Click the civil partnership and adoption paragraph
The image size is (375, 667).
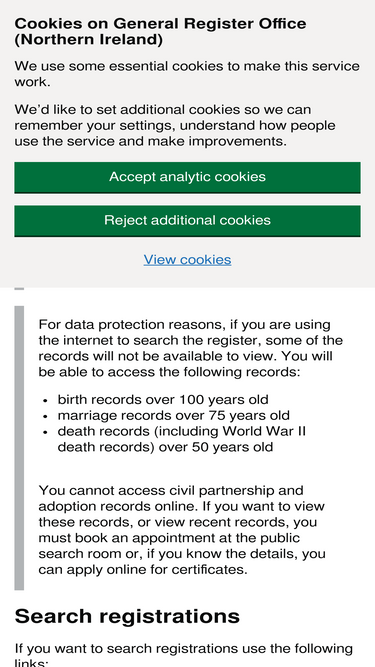click(x=182, y=530)
